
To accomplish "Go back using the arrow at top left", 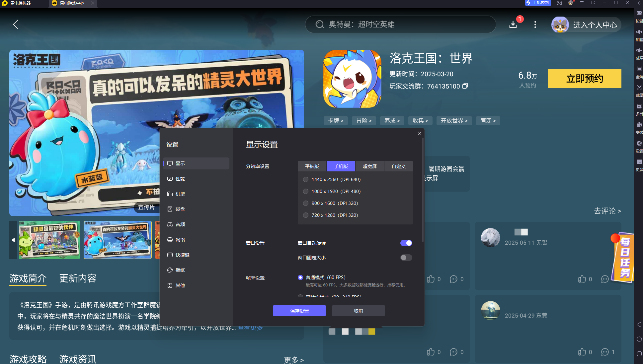I will (16, 24).
